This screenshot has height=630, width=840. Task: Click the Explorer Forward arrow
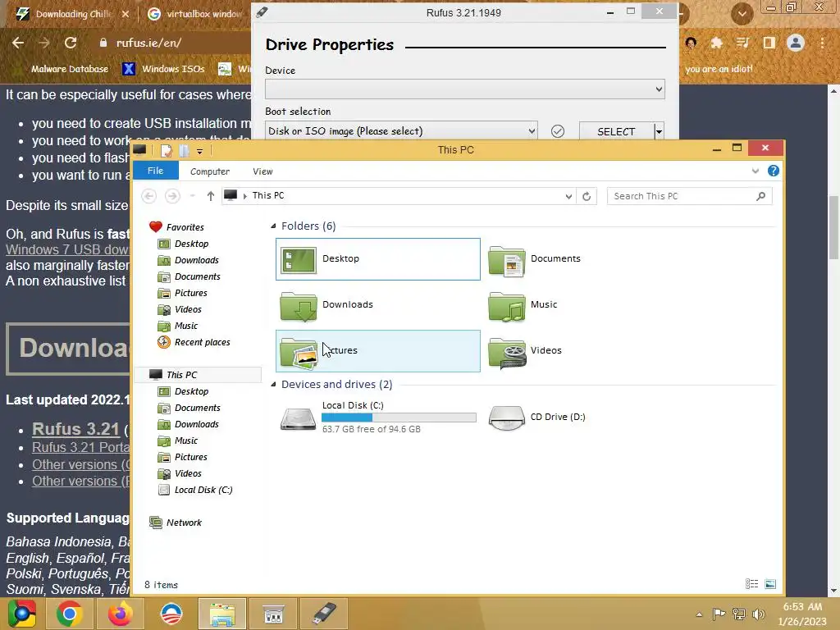click(172, 196)
